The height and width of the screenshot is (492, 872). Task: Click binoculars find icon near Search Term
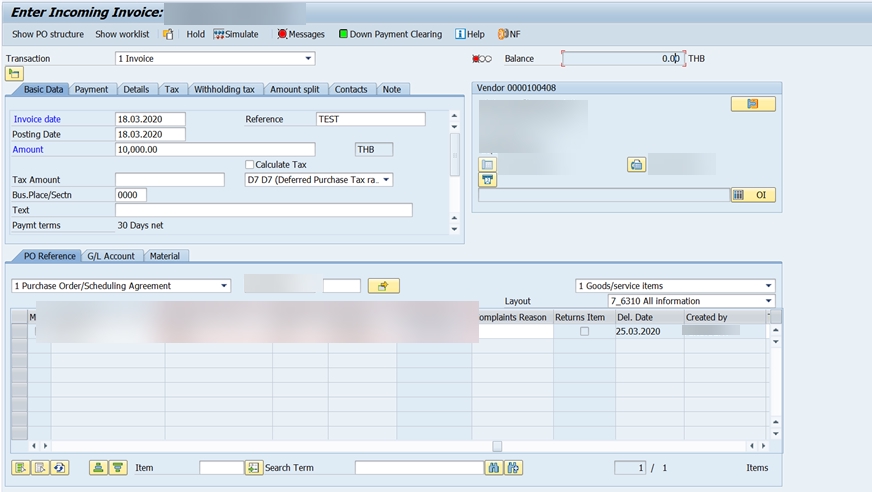[493, 467]
